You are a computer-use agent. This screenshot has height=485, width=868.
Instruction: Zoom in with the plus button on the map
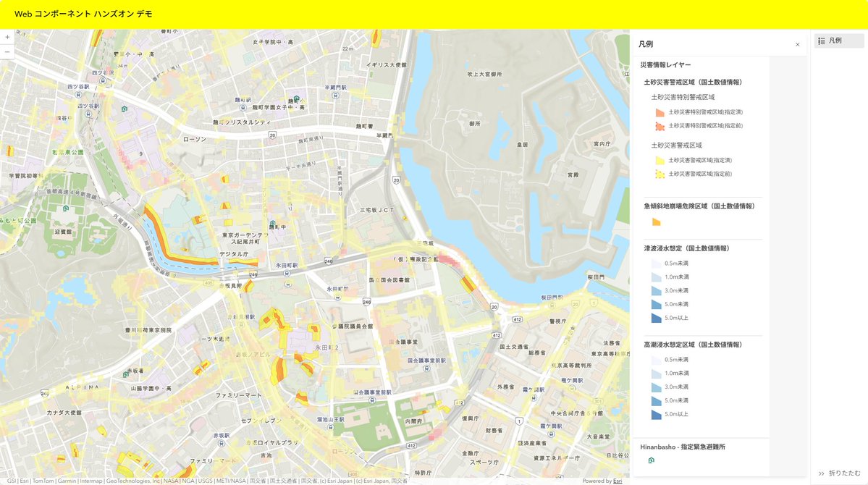click(x=7, y=36)
